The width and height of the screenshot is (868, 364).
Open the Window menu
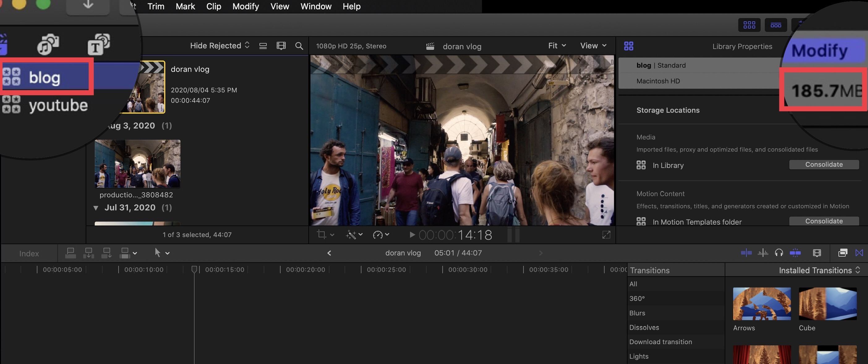tap(316, 6)
